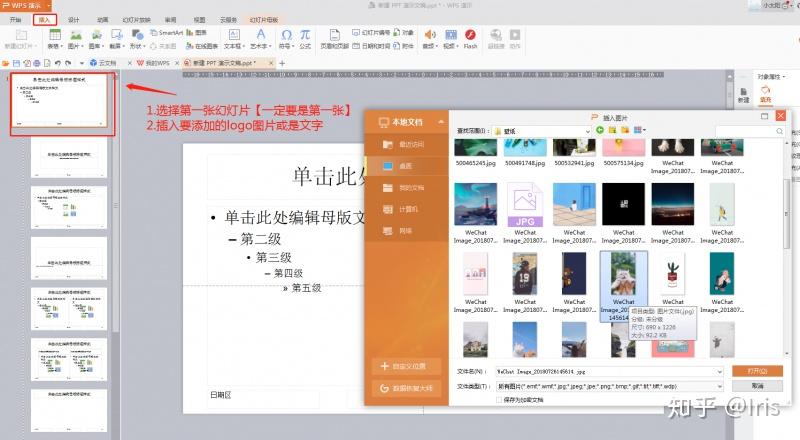The image size is (800, 440).
Task: Click 日期和时间 (Date and time) in ribbon
Action: [x=371, y=46]
